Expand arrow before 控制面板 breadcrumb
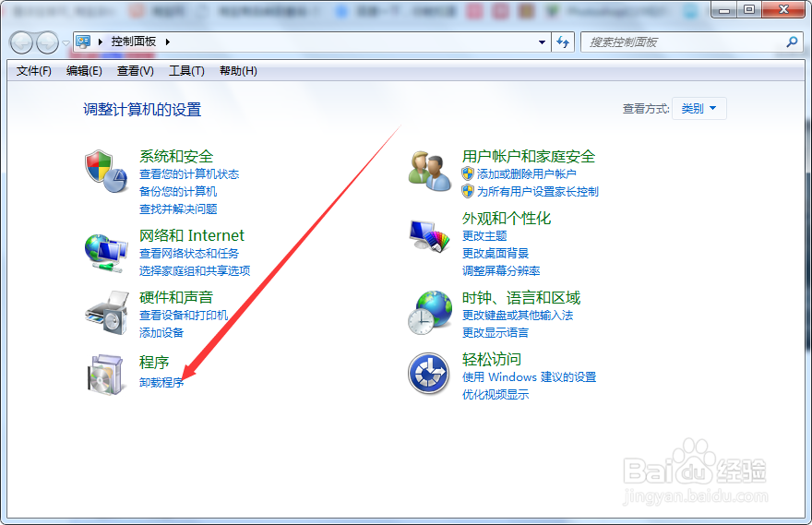 click(x=100, y=42)
